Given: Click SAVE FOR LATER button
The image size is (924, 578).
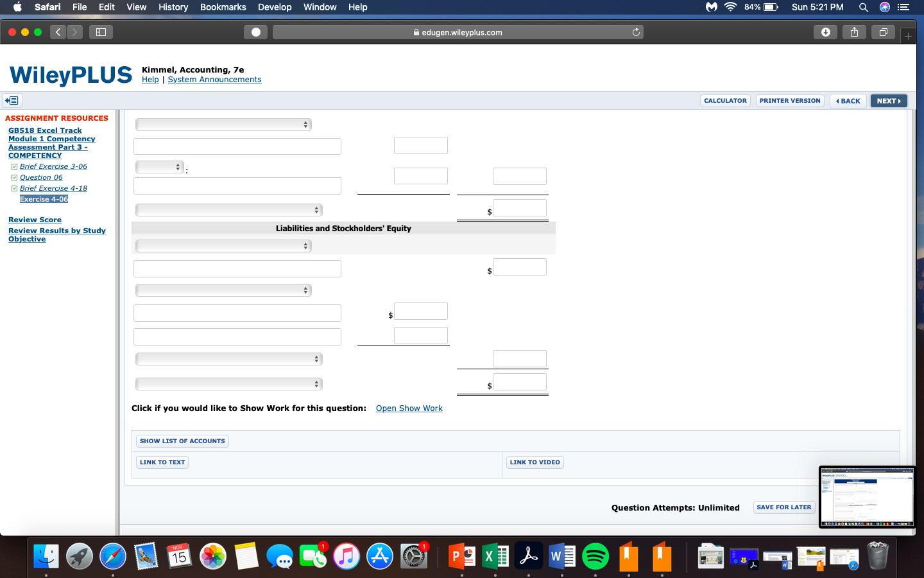Looking at the screenshot, I should [x=784, y=507].
